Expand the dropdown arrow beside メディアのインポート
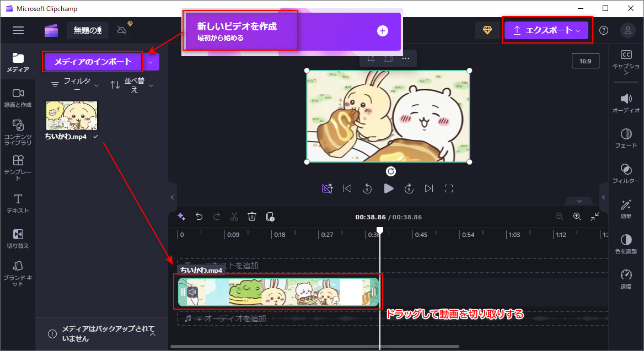 point(151,62)
